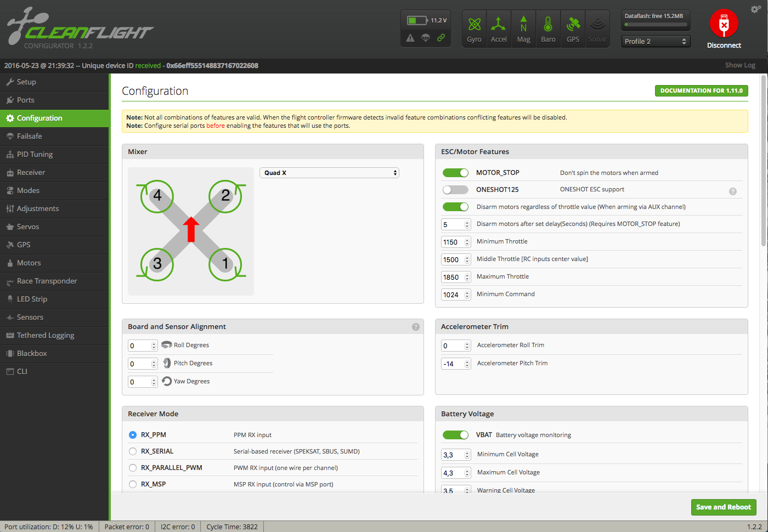Select the RX_PPM receiver mode
Viewport: 768px width, 532px height.
pos(133,435)
